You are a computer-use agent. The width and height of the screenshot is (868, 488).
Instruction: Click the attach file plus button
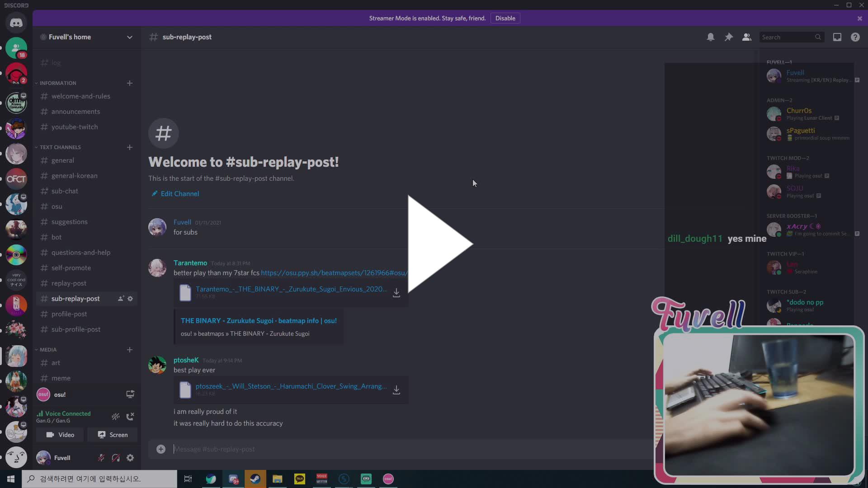click(160, 449)
